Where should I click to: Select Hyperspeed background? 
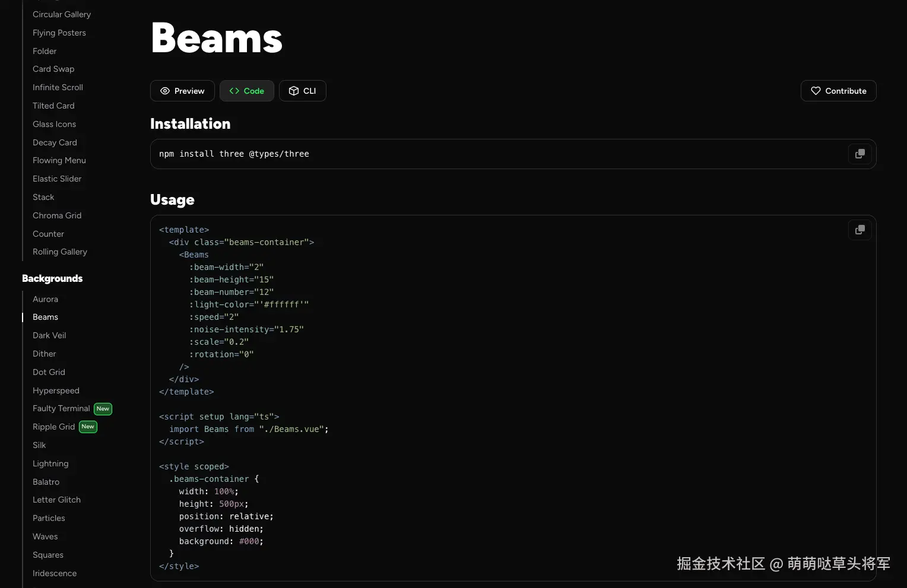(x=56, y=390)
